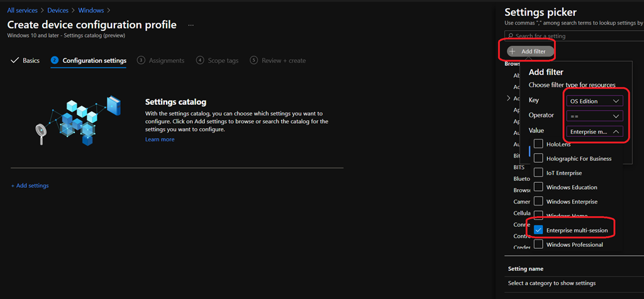Open the Operator dropdown showing ==

tap(594, 116)
